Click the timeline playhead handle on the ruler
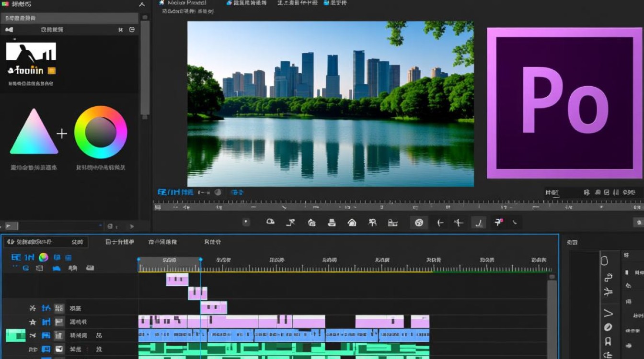 200,260
